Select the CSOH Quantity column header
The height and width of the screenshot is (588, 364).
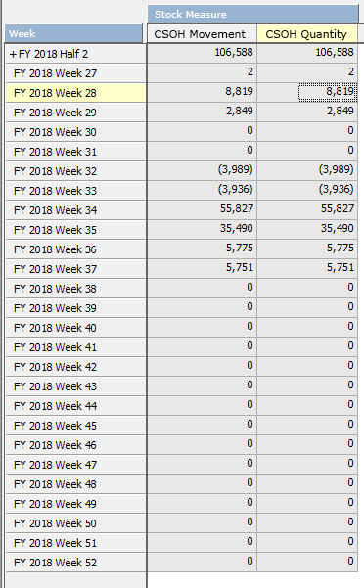pos(307,34)
